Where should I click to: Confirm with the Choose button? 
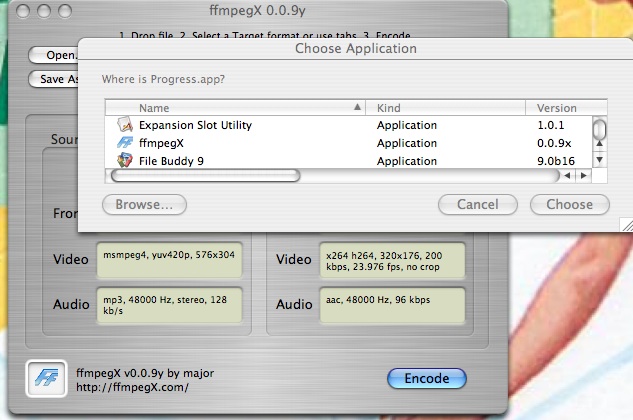570,204
